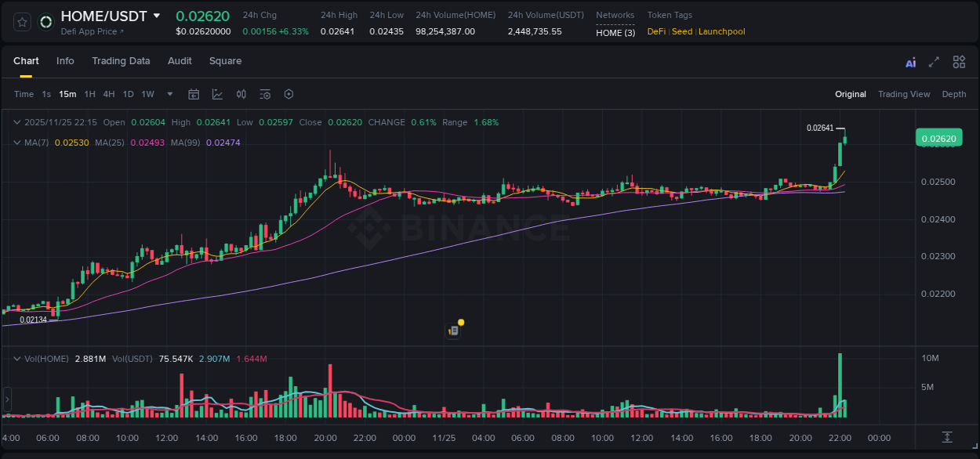Select the candlestick display icon

(241, 94)
